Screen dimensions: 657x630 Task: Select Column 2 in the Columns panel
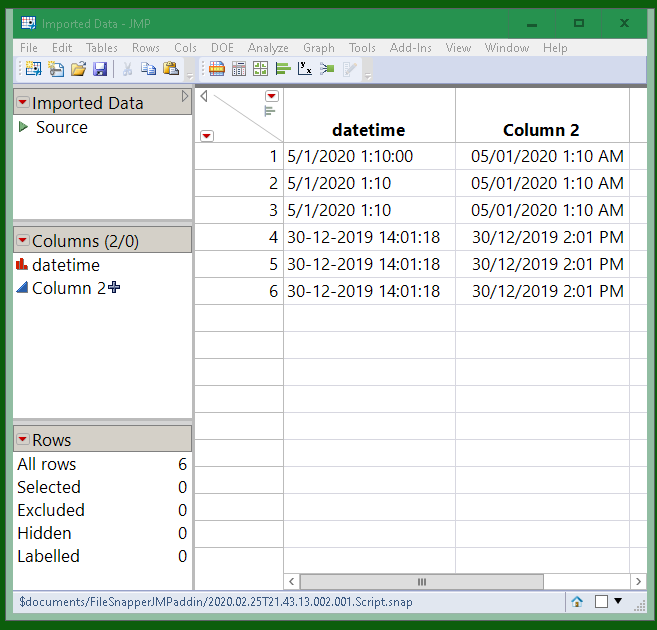click(68, 288)
